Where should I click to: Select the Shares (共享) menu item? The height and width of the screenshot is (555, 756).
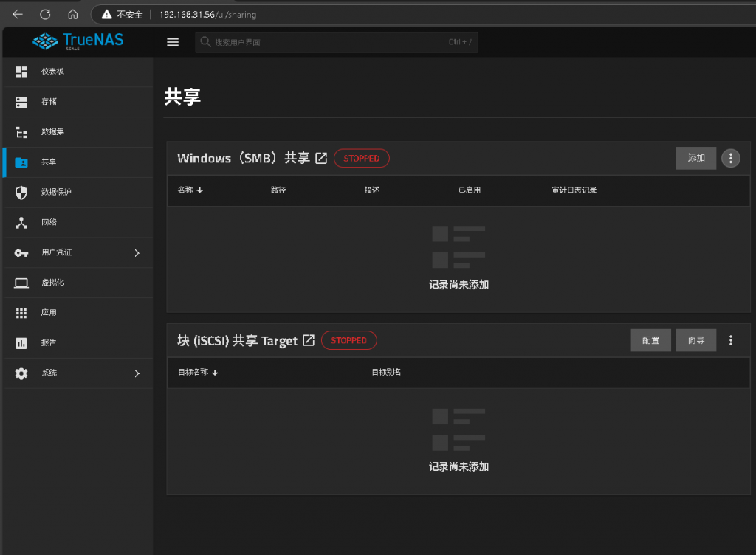coord(49,162)
